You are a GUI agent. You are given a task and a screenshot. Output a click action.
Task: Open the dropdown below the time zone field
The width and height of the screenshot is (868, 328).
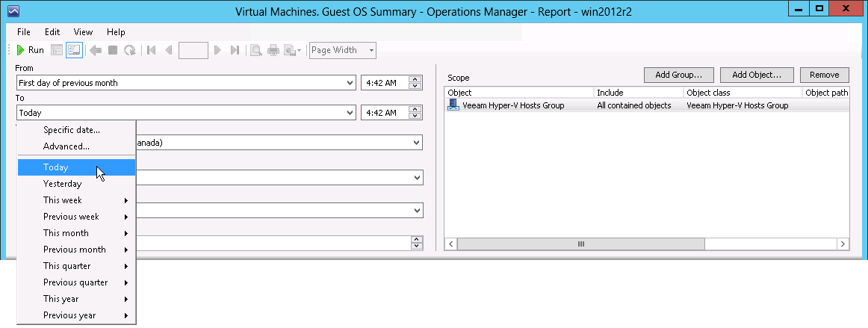click(416, 178)
